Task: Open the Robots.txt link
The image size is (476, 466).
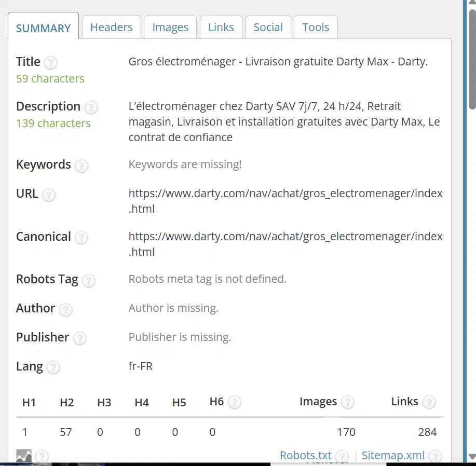Action: pyautogui.click(x=305, y=456)
